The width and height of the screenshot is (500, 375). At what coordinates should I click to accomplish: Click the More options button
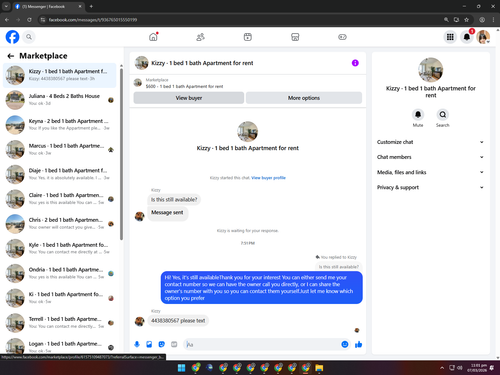click(x=304, y=98)
